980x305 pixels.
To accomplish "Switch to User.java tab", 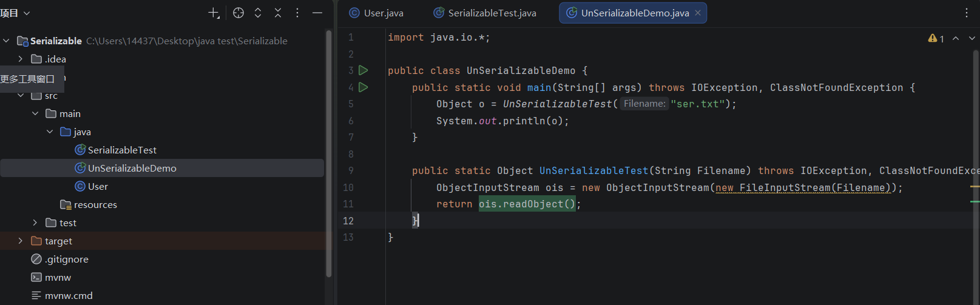I will pyautogui.click(x=376, y=13).
